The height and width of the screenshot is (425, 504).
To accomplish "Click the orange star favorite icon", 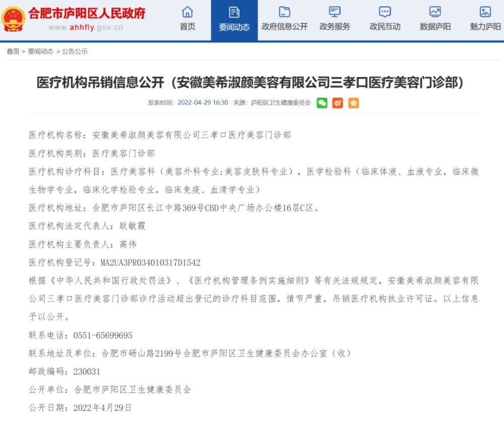I will tap(353, 103).
